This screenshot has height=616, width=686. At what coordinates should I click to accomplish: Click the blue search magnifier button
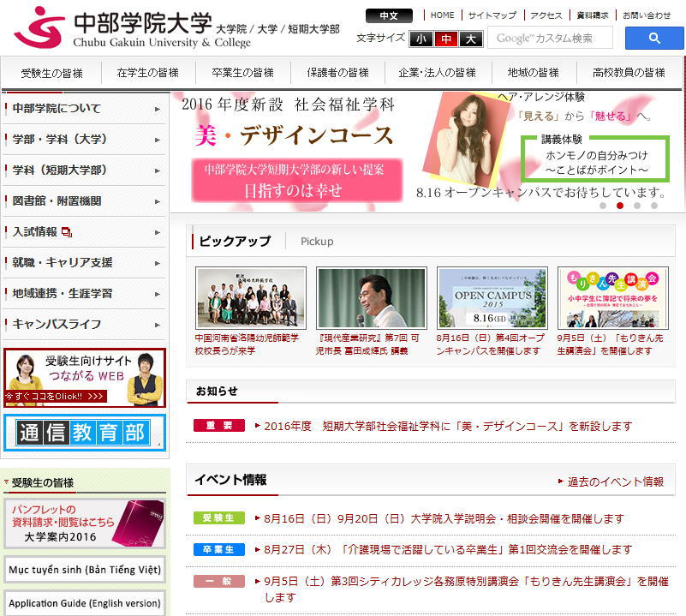(653, 39)
